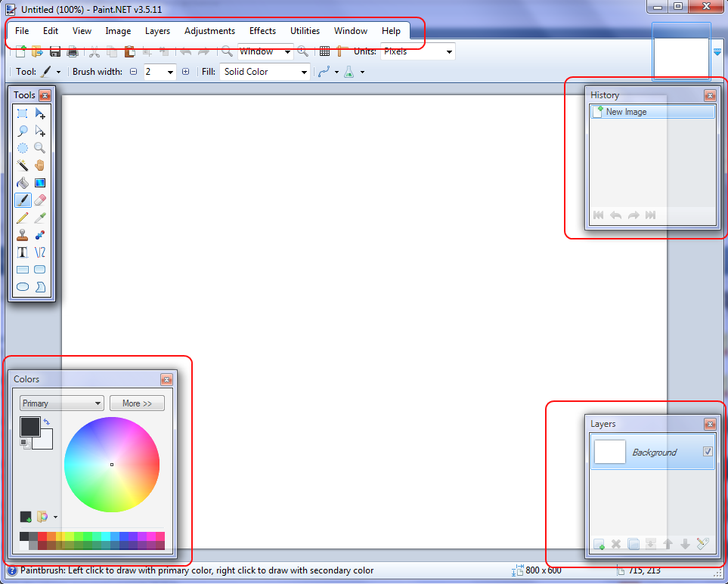
Task: Swap primary and secondary colors arrow
Action: tap(46, 422)
